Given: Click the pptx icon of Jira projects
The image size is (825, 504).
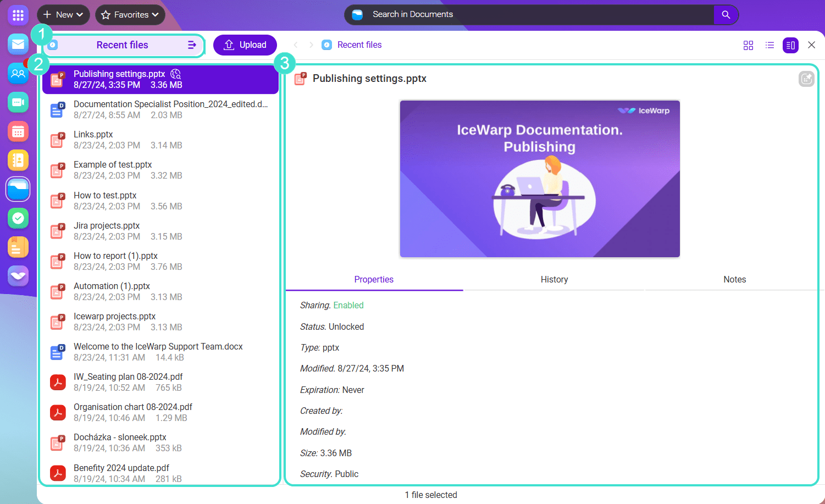Looking at the screenshot, I should (58, 231).
